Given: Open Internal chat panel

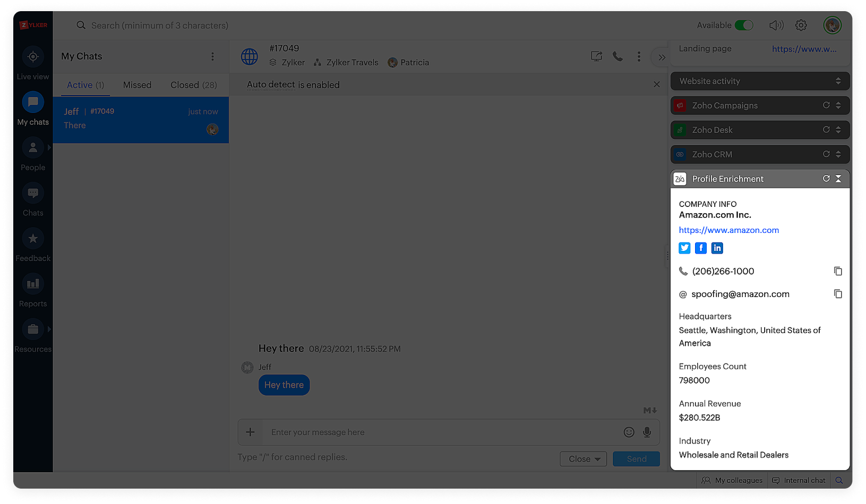Looking at the screenshot, I should (x=800, y=481).
